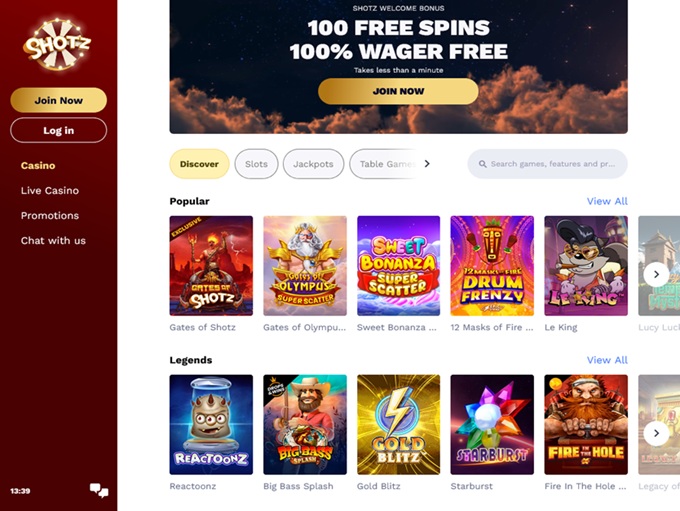View all Popular games
Image resolution: width=680 pixels, height=511 pixels.
tap(607, 201)
